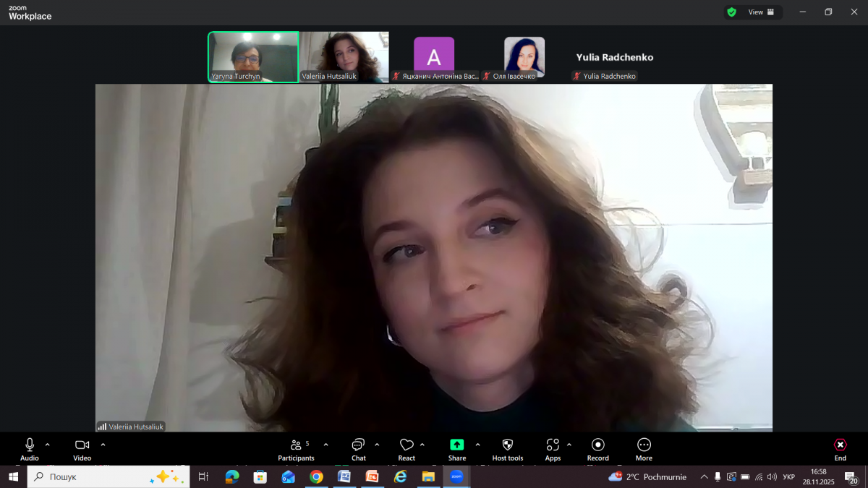The height and width of the screenshot is (488, 868).
Task: Open the More options icon
Action: (644, 445)
